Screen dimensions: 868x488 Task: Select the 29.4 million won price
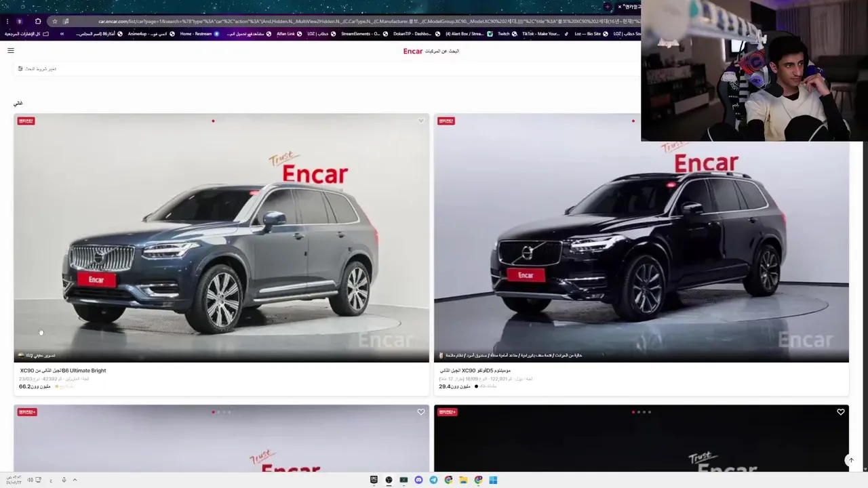pyautogui.click(x=454, y=386)
